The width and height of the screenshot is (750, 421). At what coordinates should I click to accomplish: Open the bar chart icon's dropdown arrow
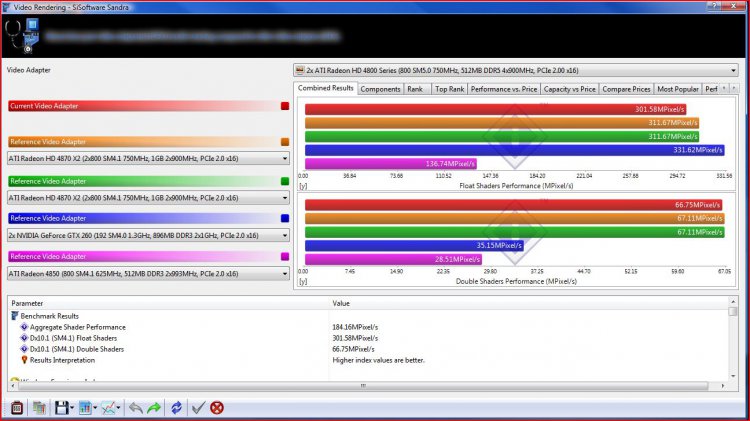coord(95,408)
